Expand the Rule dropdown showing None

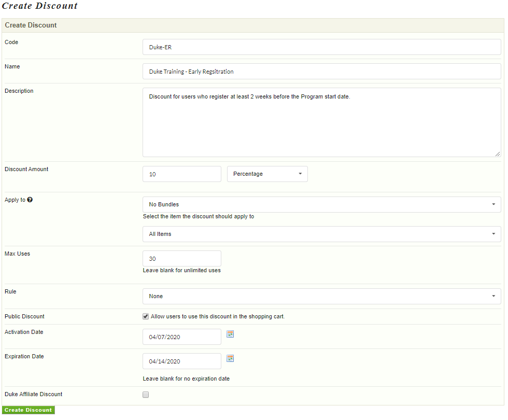(x=322, y=296)
